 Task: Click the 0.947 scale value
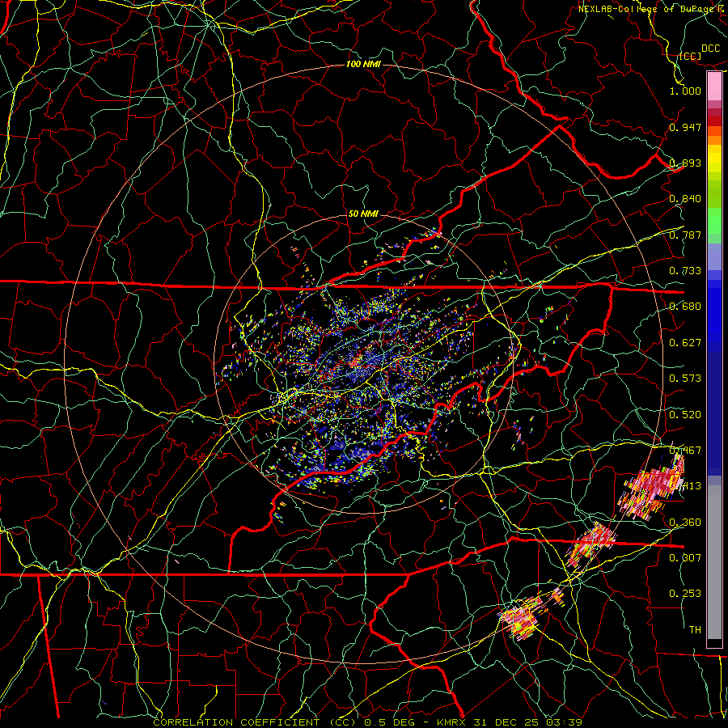coord(685,127)
